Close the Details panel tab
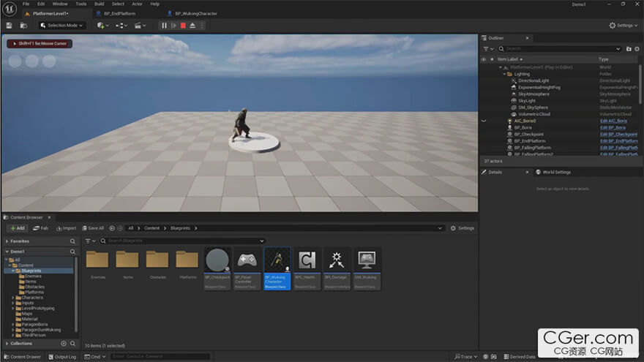The image size is (644, 362). pos(528,173)
